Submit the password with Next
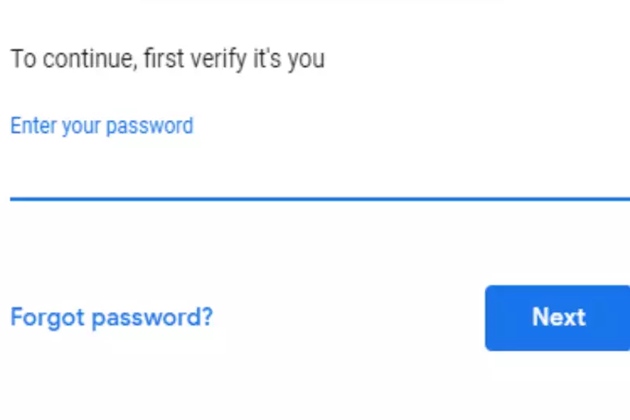 coord(557,318)
